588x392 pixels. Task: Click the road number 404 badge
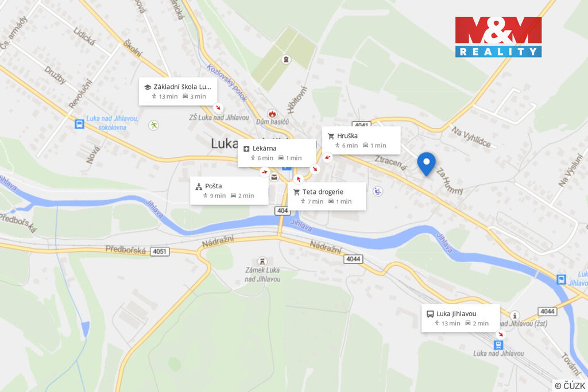coord(283,211)
